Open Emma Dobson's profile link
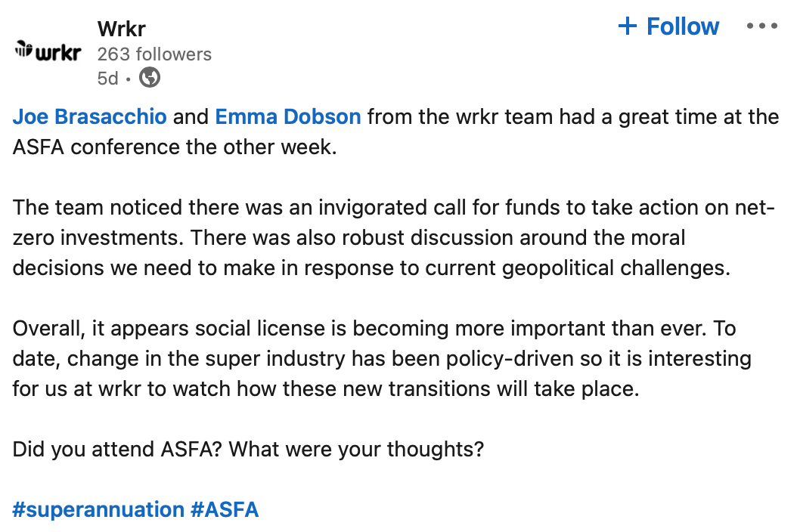This screenshot has height=532, width=797. click(288, 116)
